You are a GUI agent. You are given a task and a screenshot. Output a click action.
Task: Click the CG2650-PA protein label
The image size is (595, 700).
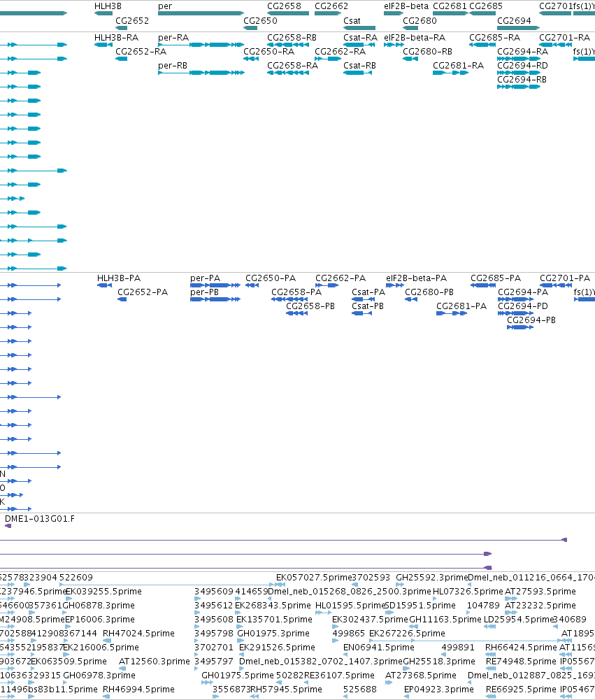pos(271,278)
